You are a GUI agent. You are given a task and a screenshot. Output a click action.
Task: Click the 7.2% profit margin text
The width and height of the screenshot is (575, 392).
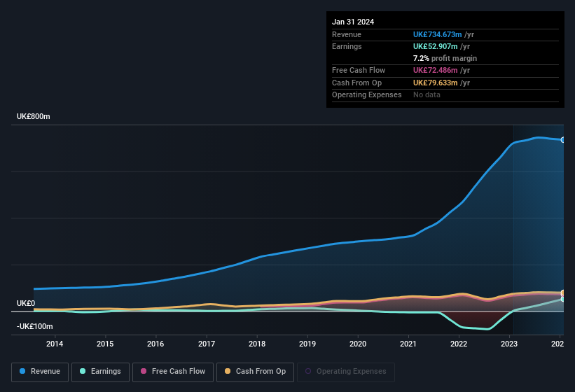(445, 58)
